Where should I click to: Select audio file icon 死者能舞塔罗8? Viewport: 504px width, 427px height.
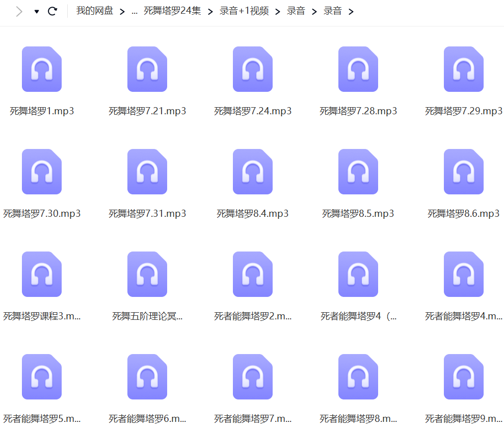(x=358, y=377)
